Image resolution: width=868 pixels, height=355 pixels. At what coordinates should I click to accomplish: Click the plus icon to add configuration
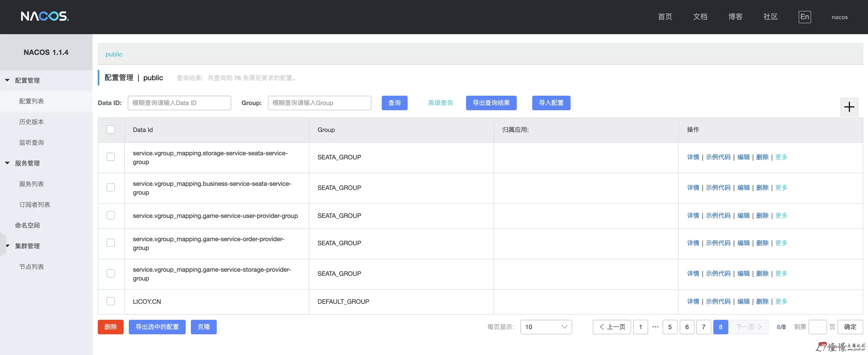[849, 107]
